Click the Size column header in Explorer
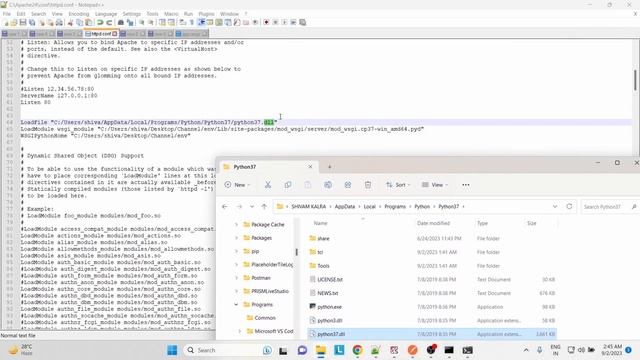The height and width of the screenshot is (360, 640). point(531,223)
